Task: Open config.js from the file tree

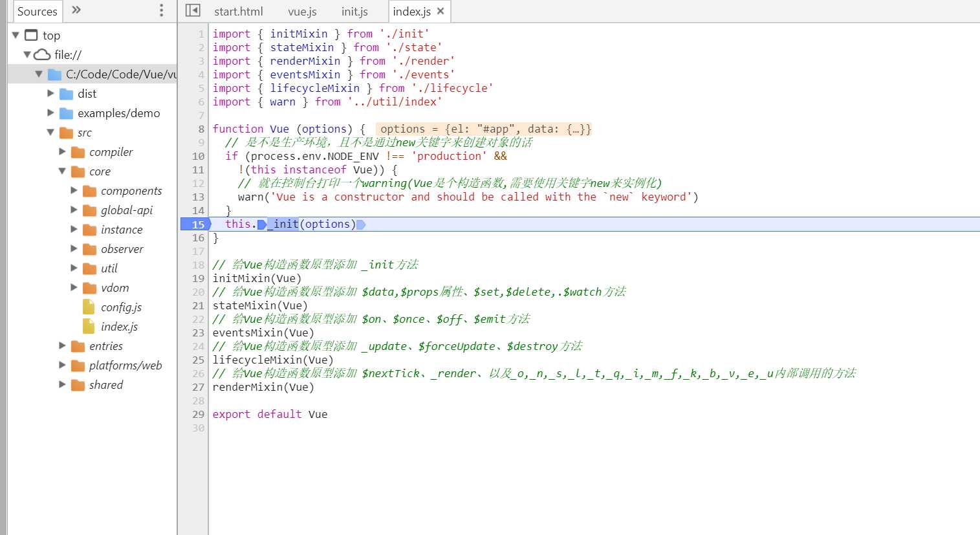Action: click(x=121, y=307)
